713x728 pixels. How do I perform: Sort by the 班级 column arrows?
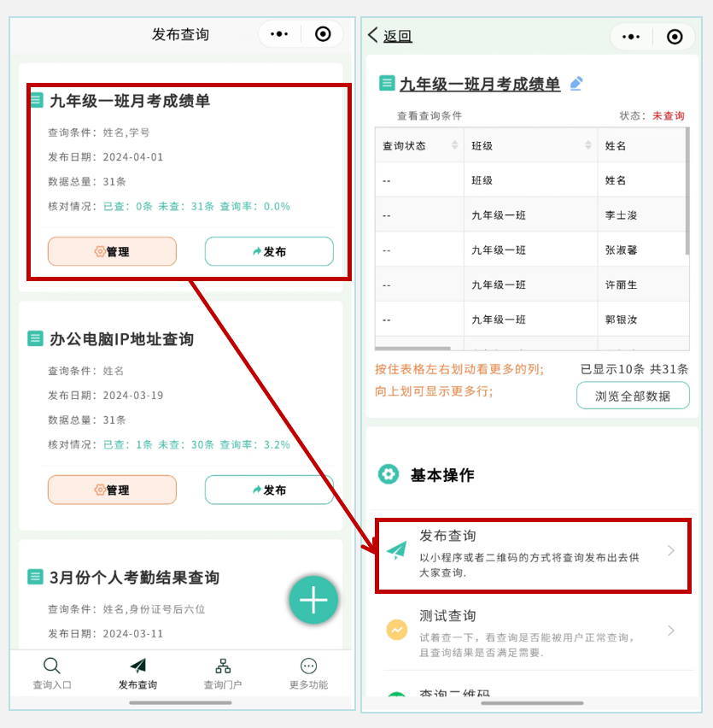588,145
